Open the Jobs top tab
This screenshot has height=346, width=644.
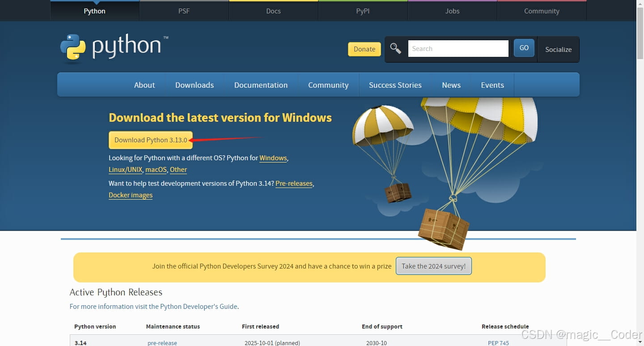click(x=452, y=11)
